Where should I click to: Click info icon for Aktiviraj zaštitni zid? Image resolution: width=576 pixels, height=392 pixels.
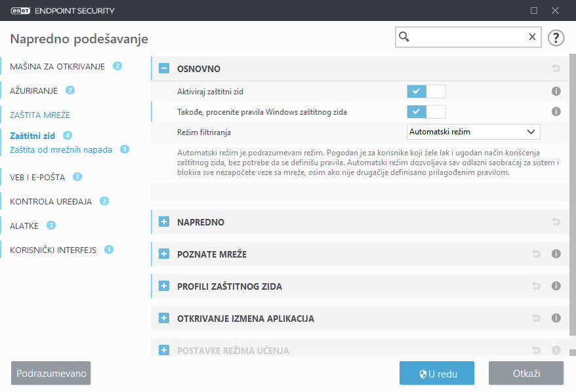[x=556, y=91]
